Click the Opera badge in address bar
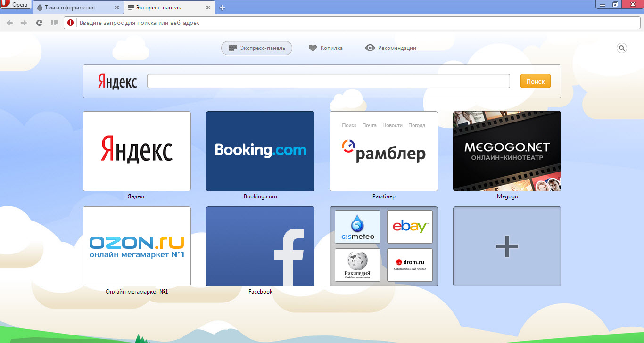The height and width of the screenshot is (343, 644). pos(71,23)
